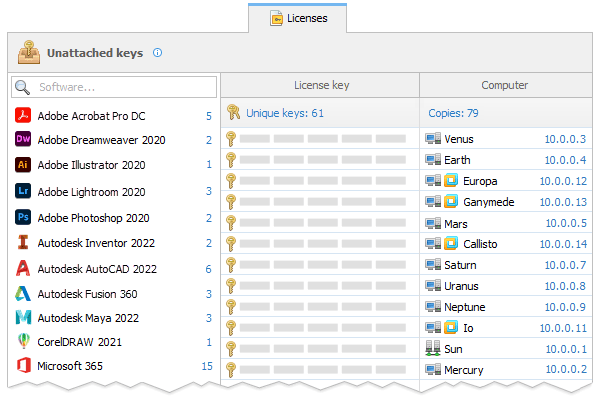Select the Adobe Illustrator 2020 icon
The width and height of the screenshot is (600, 400).
(x=23, y=165)
